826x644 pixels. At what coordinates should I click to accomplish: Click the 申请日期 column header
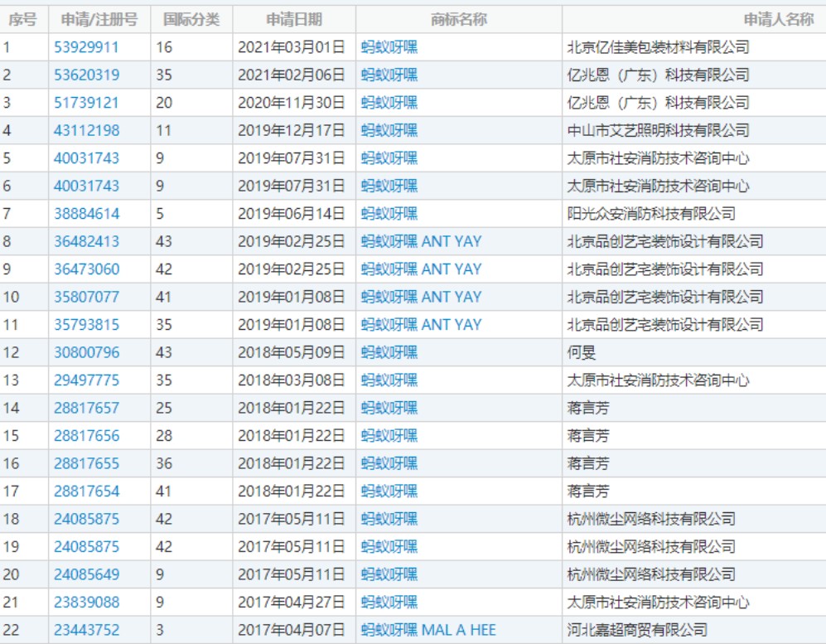(x=294, y=19)
